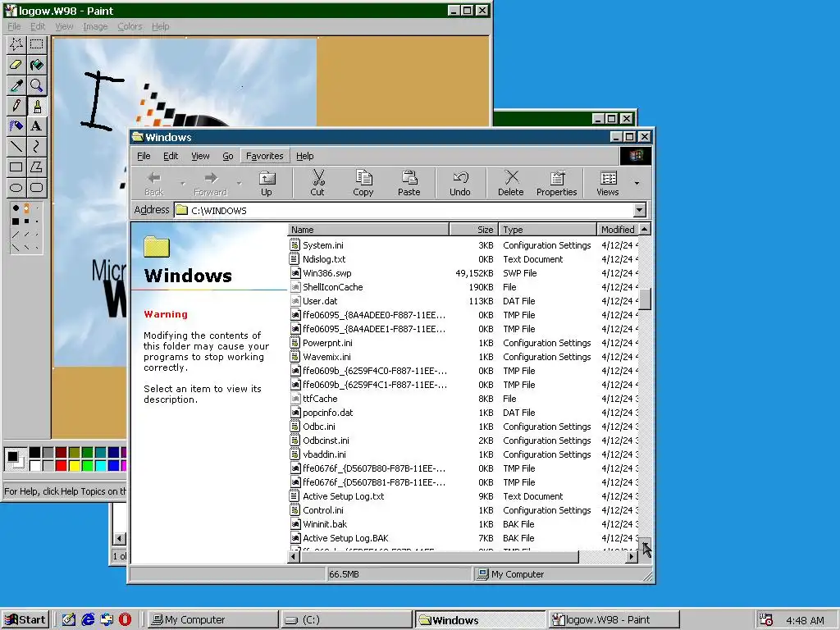Launch Internet Explorer from the quick launch

click(x=88, y=619)
